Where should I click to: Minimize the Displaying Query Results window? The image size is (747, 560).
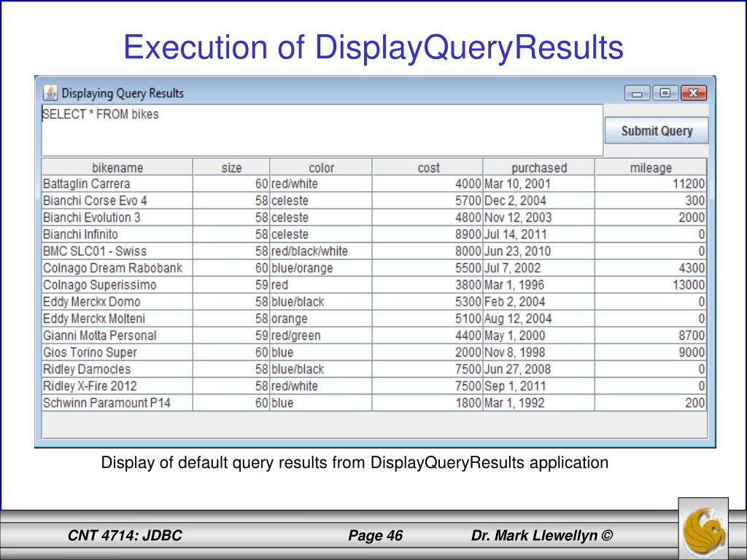(637, 93)
